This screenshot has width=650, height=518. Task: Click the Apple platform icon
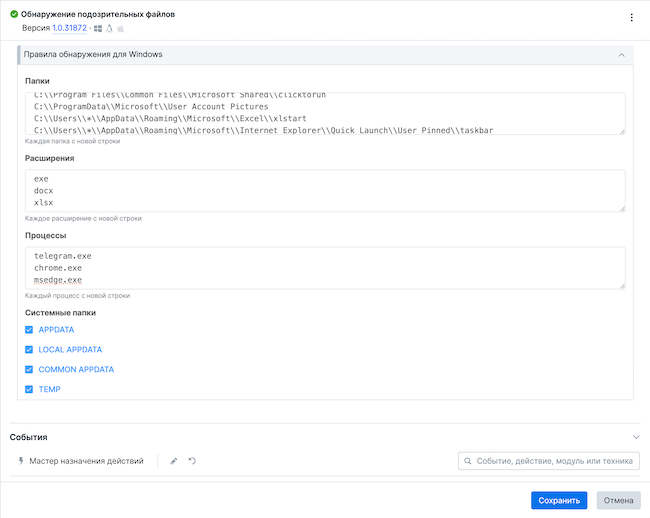[x=120, y=29]
